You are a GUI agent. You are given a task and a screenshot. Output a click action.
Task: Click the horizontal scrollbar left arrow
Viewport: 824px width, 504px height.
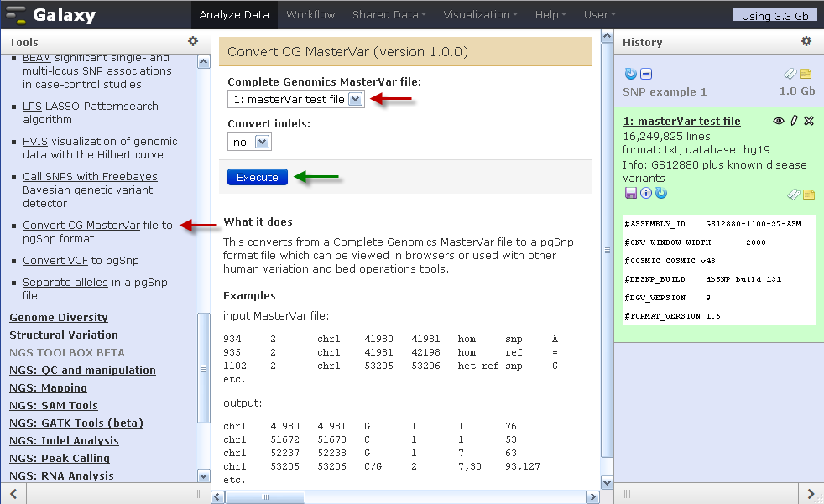click(218, 496)
